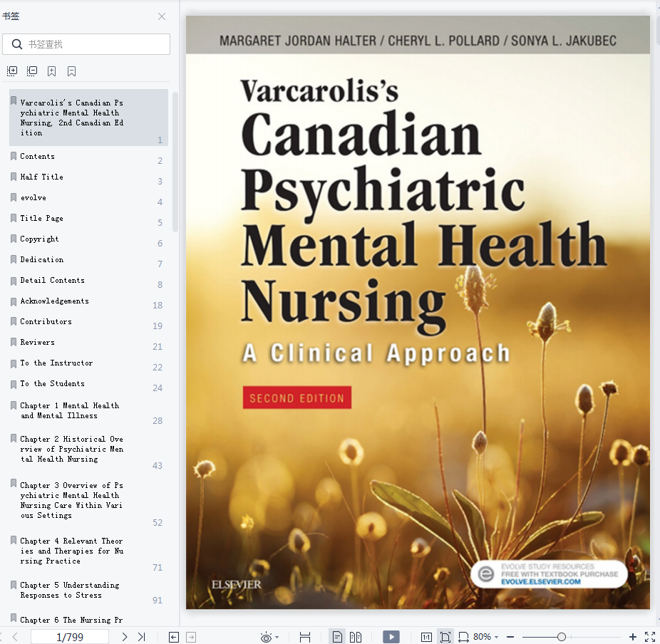This screenshot has height=644, width=660.
Task: Go to Acknowledgements bookmark
Action: [54, 301]
